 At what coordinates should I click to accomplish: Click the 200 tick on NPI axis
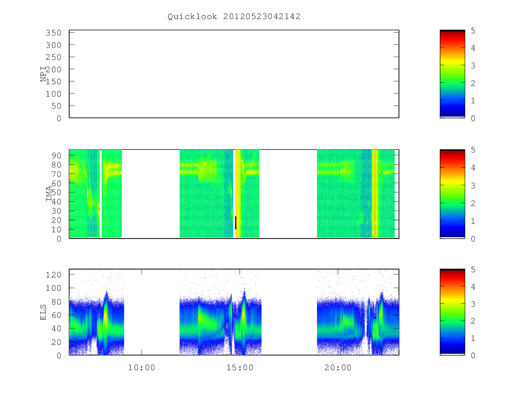pyautogui.click(x=54, y=69)
